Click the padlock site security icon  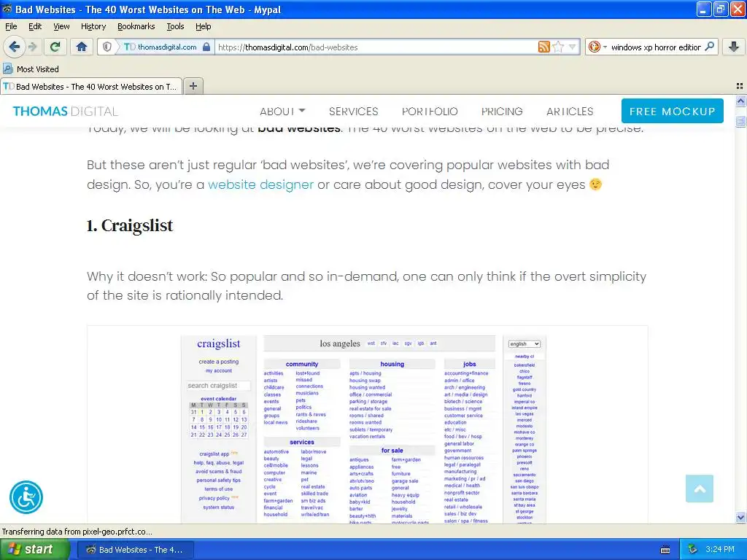pos(206,47)
